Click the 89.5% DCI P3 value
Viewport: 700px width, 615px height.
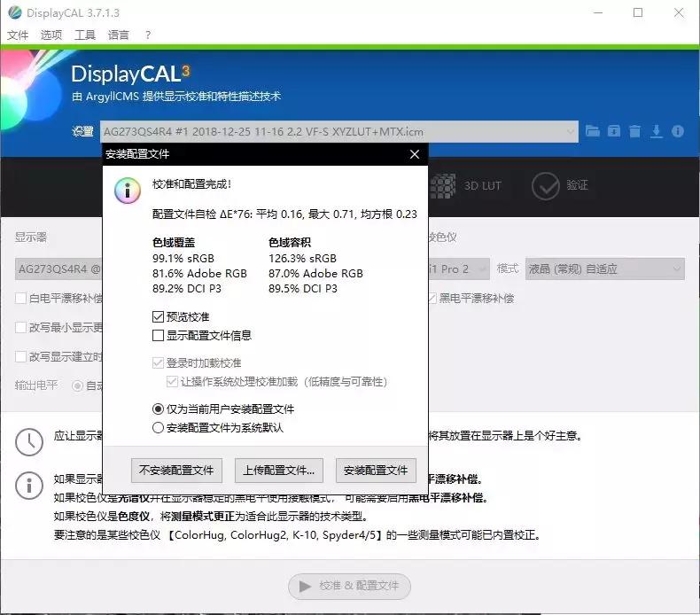tap(303, 289)
